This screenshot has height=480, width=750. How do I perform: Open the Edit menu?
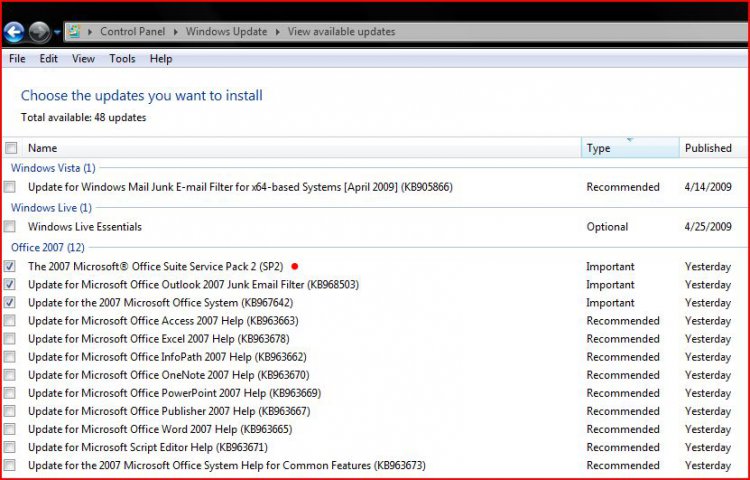pos(48,59)
